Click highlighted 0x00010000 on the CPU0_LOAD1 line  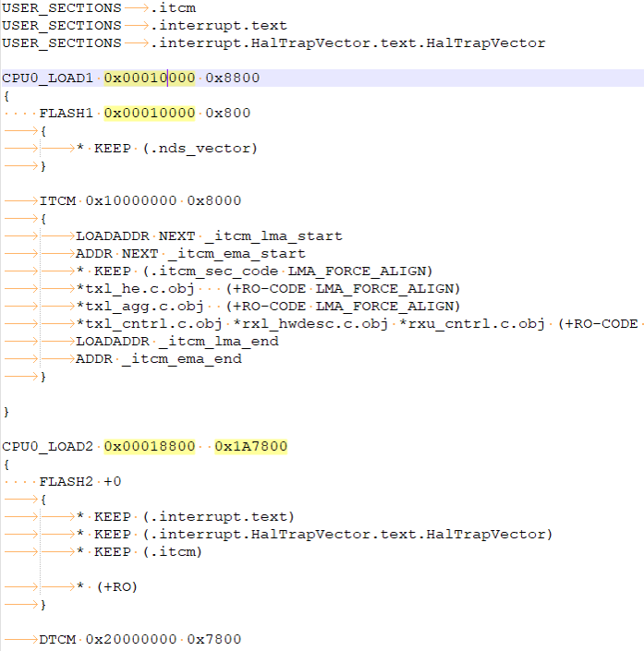[150, 78]
